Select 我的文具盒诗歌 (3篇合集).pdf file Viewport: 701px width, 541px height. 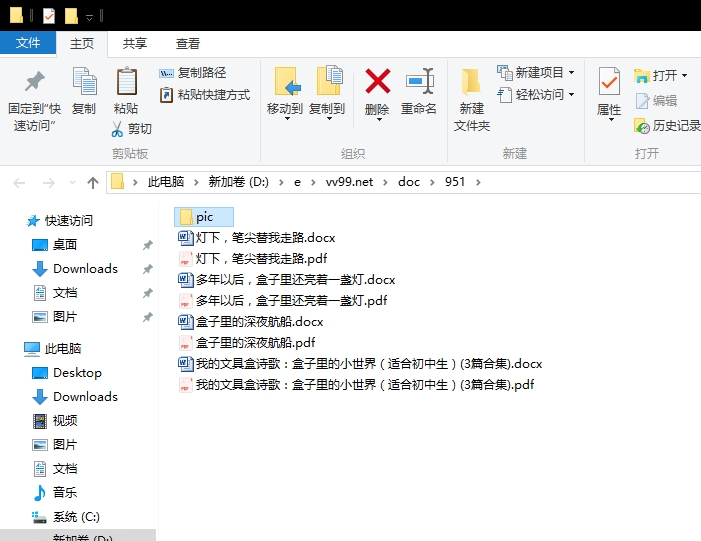click(356, 385)
